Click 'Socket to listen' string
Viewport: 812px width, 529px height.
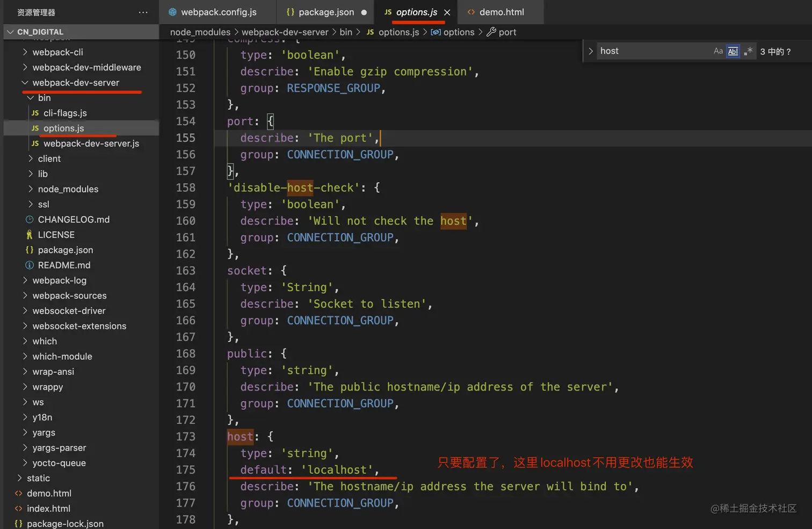pyautogui.click(x=367, y=304)
